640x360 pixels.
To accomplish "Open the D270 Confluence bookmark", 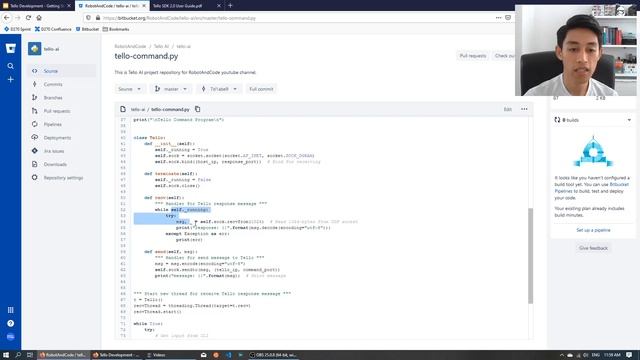I will tap(53, 29).
